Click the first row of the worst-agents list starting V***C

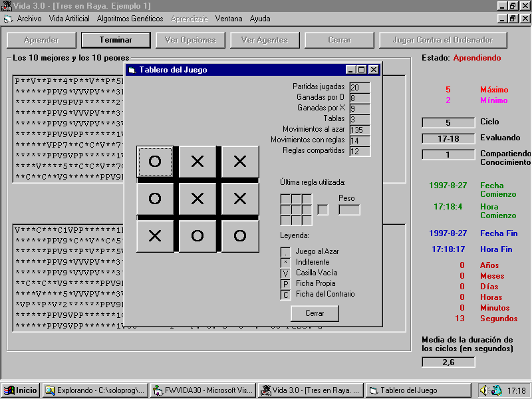(x=69, y=230)
